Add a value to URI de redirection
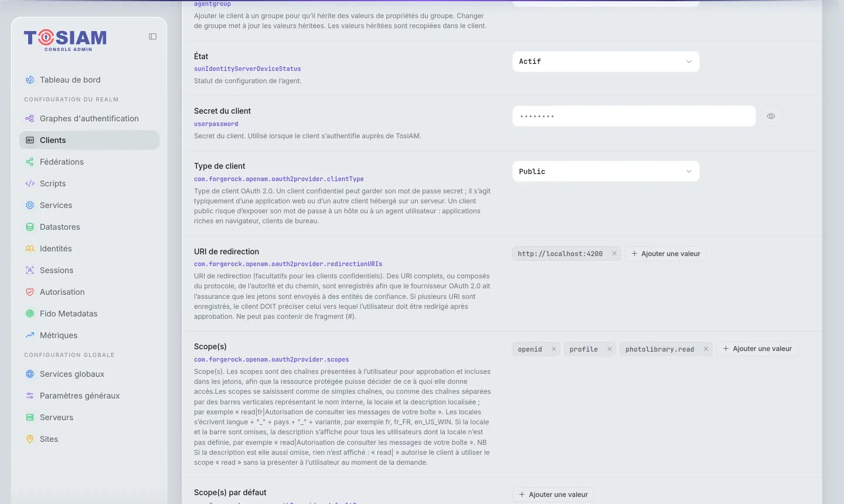Viewport: 844px width, 504px height. coord(665,254)
